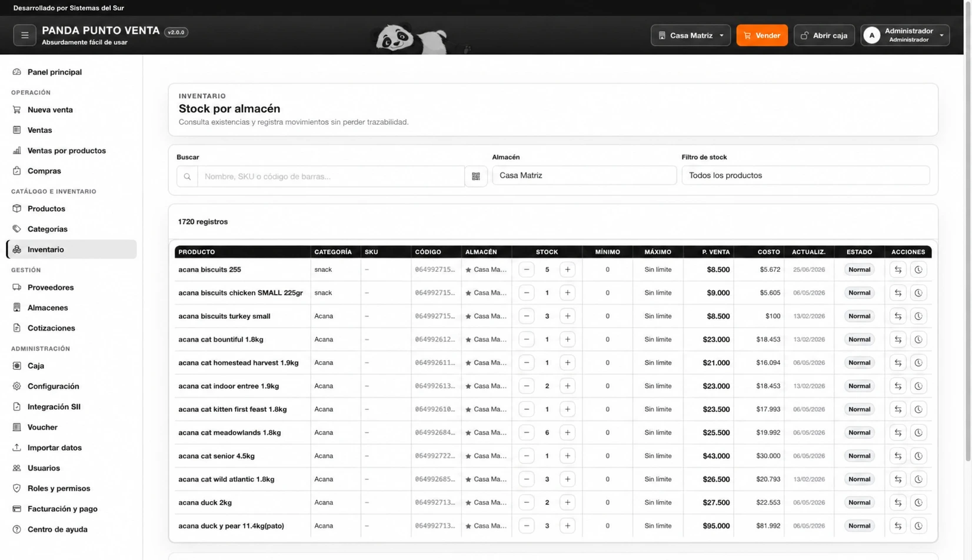972x560 pixels.
Task: Decrease stock for acana biscuits 255
Action: click(x=527, y=269)
